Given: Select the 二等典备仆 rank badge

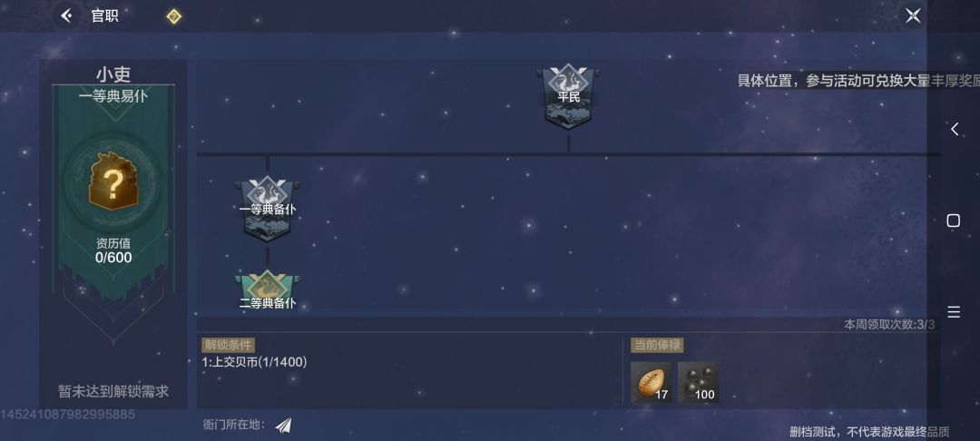Looking at the screenshot, I should [268, 290].
